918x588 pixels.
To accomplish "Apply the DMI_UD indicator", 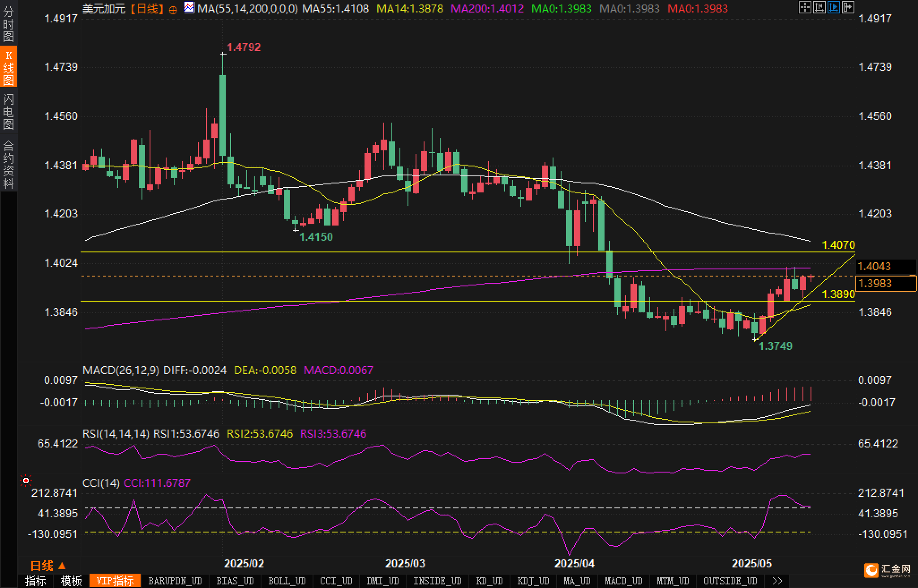I will click(382, 581).
